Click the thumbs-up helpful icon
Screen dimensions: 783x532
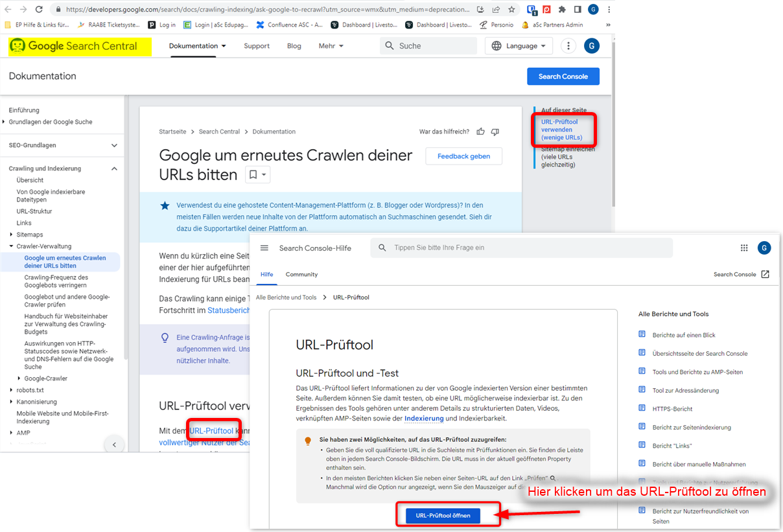[x=480, y=132]
